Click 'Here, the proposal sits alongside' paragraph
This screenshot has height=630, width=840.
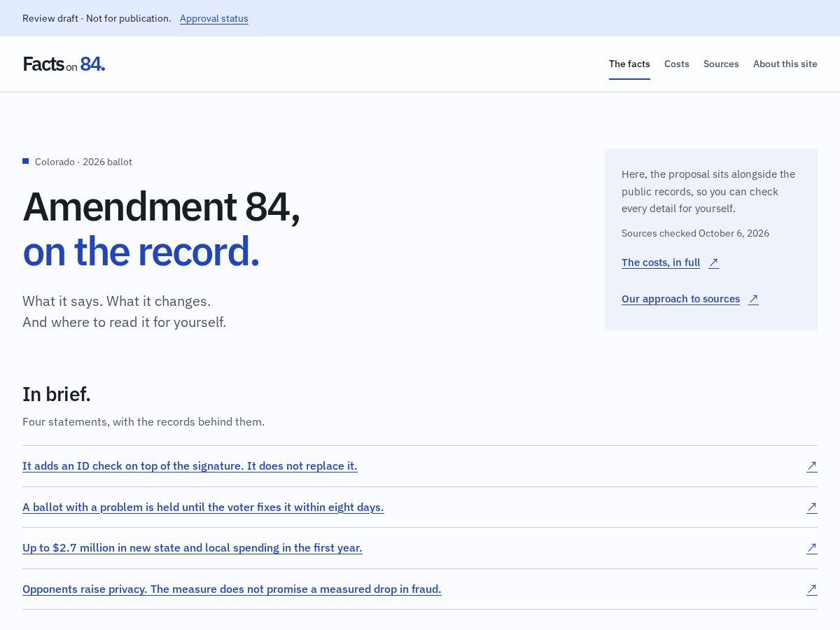pyautogui.click(x=708, y=191)
